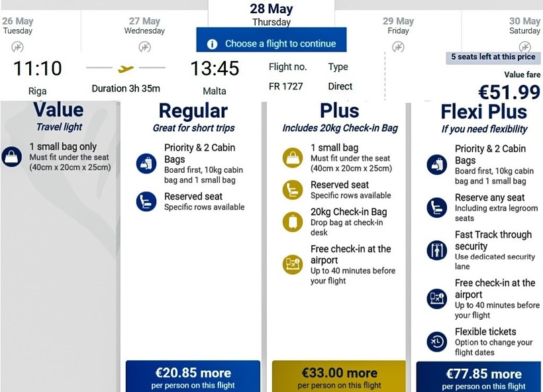Choose Plus fare for €33.00 more

coord(339,376)
